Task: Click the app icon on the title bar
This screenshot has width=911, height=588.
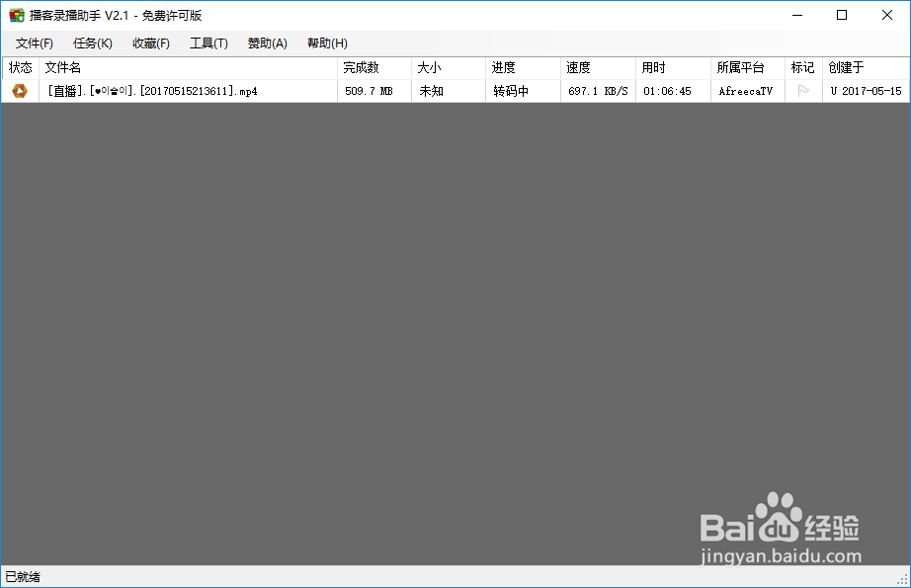Action: click(14, 15)
